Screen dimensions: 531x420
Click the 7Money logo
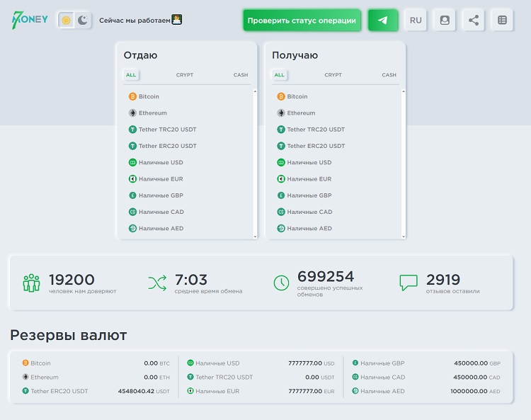click(30, 20)
